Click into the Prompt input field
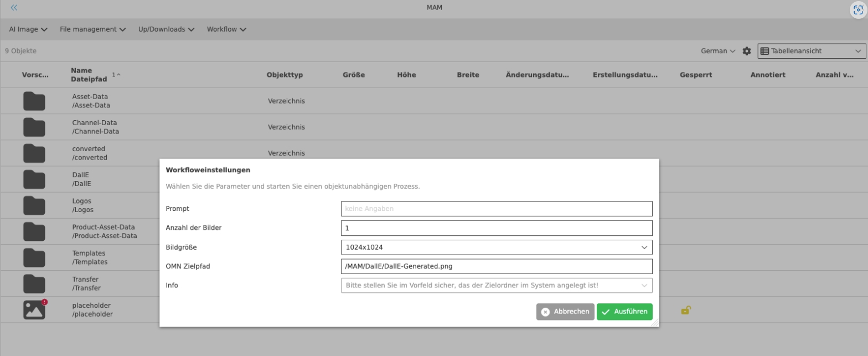 (497, 209)
